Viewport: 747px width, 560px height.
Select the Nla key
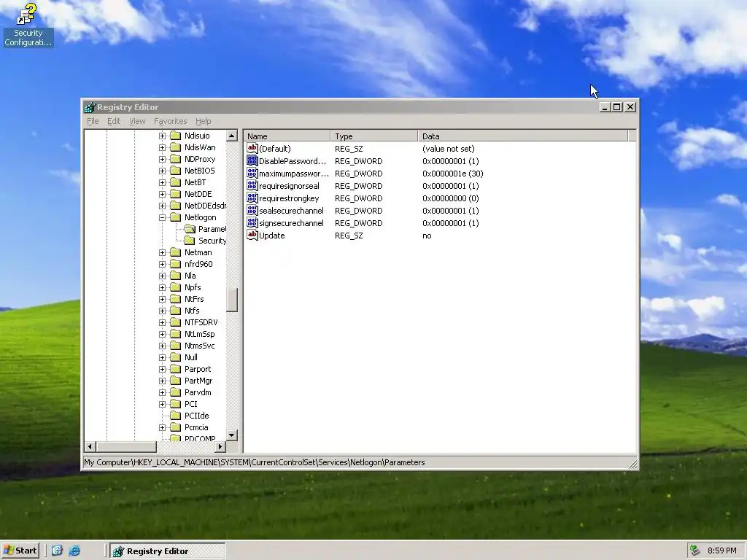click(x=190, y=276)
